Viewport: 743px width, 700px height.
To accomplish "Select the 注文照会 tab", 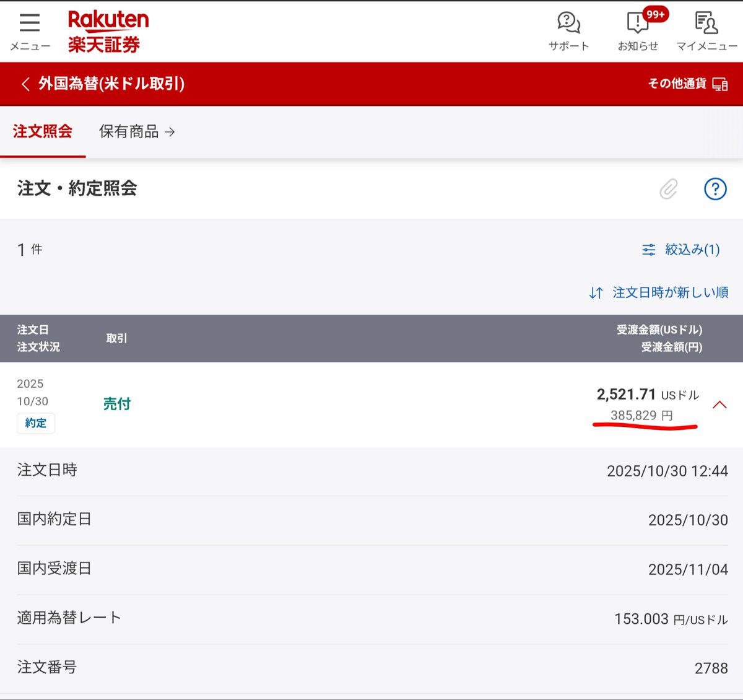I will [x=42, y=132].
